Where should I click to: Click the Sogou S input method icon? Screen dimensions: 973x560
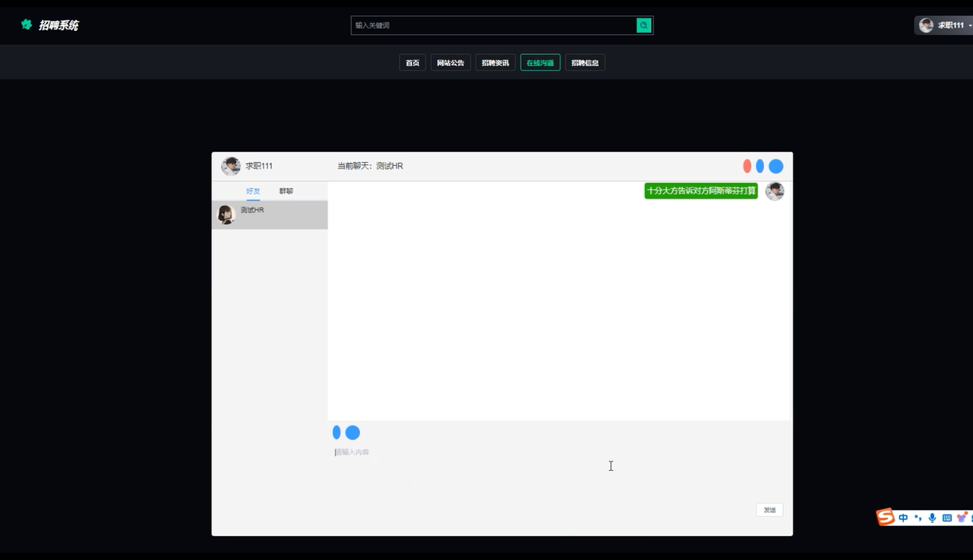pos(886,518)
